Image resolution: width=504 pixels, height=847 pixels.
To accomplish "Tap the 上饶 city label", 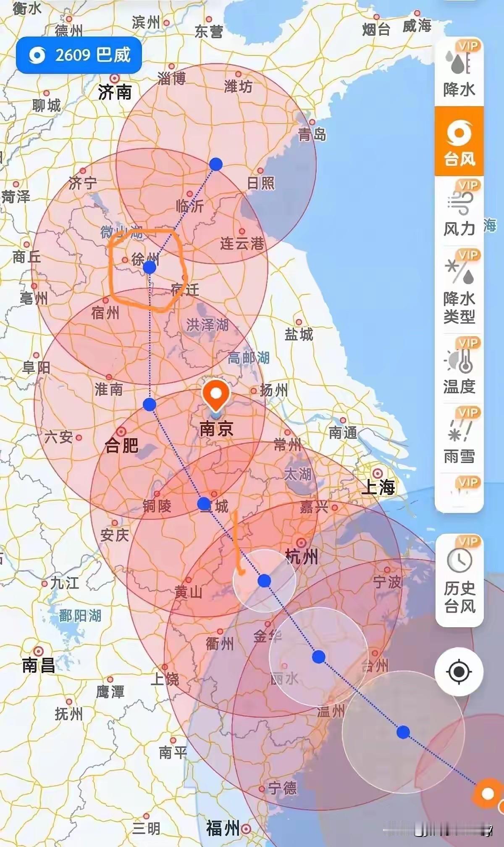I will 165,679.
